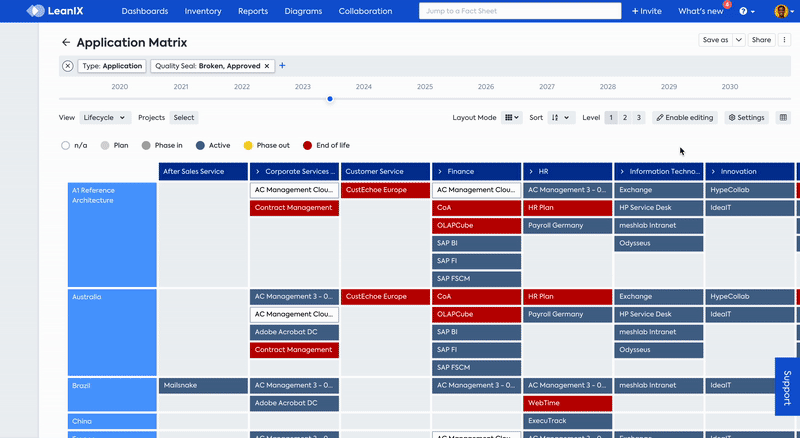Open the Inventory menu
The height and width of the screenshot is (438, 800).
pos(203,11)
